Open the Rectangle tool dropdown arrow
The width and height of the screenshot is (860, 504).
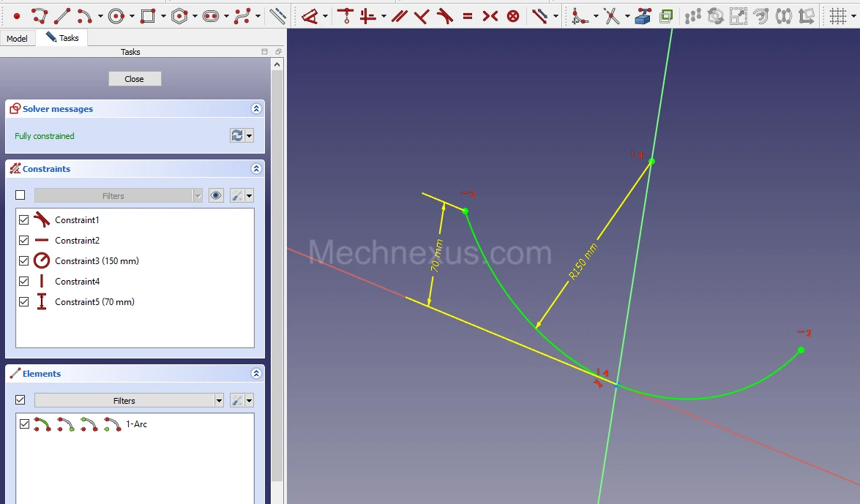click(x=163, y=16)
